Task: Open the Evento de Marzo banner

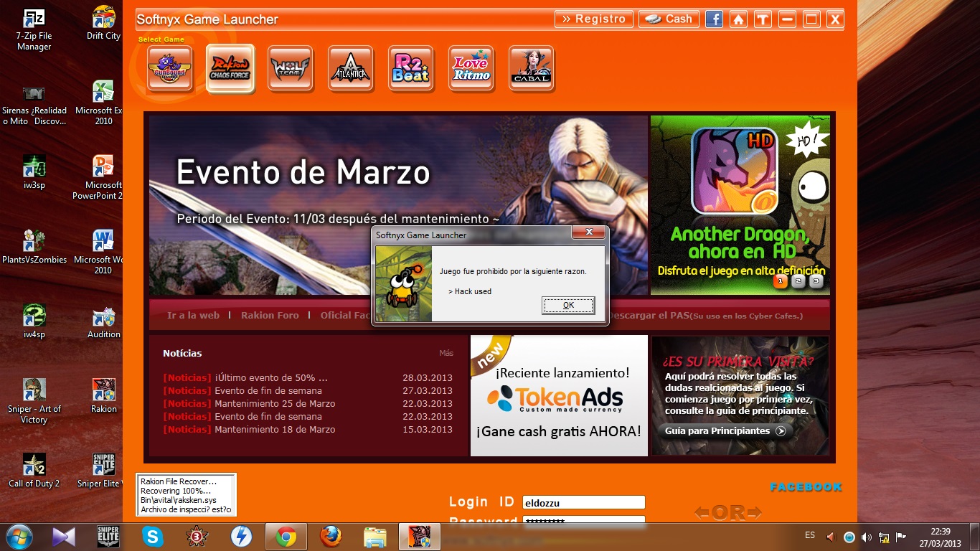Action: click(398, 205)
